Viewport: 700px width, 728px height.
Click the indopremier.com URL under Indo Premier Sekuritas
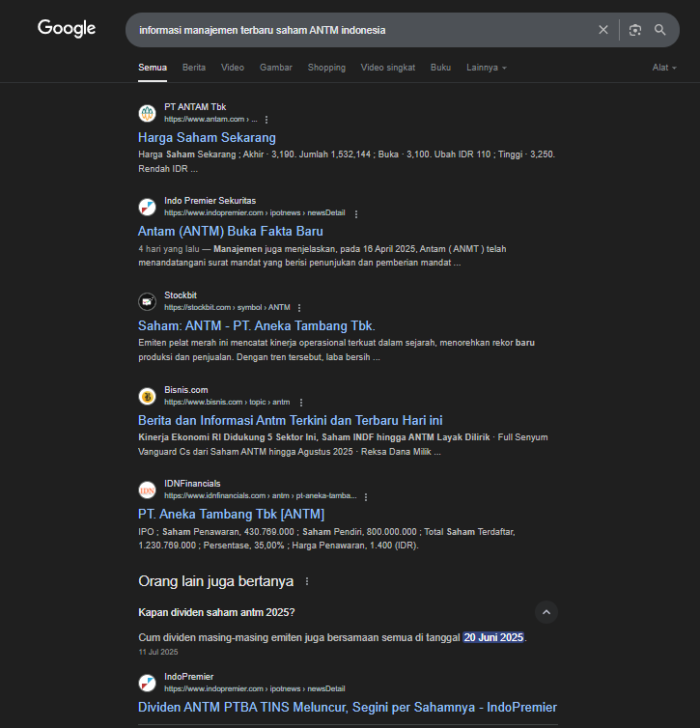(x=254, y=212)
